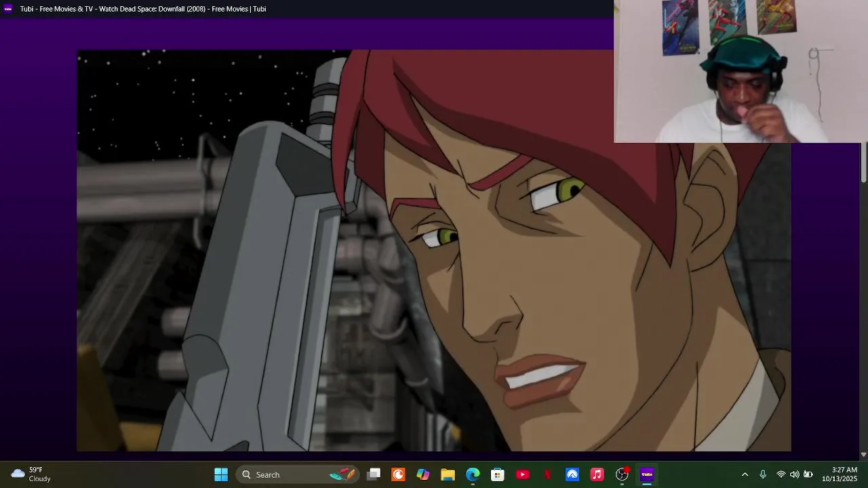
Task: Click the Tubi logo in title bar
Action: tap(8, 9)
